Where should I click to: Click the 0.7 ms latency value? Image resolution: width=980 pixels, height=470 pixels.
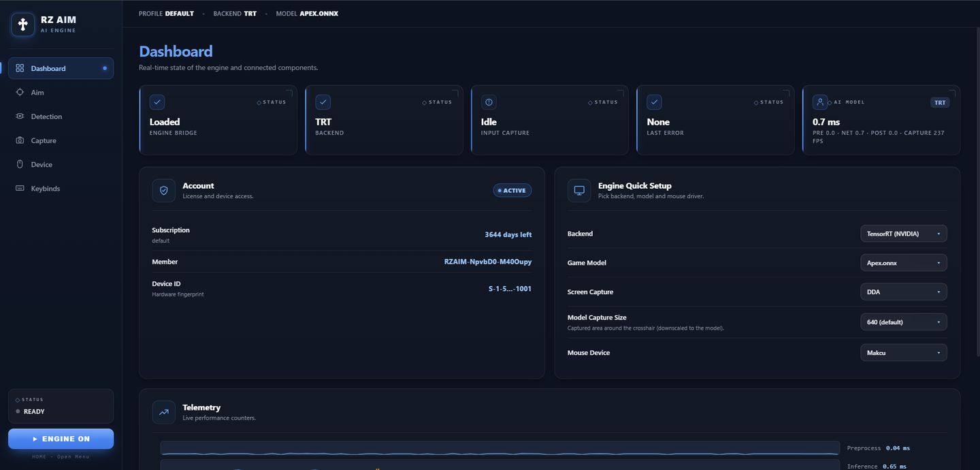coord(826,122)
